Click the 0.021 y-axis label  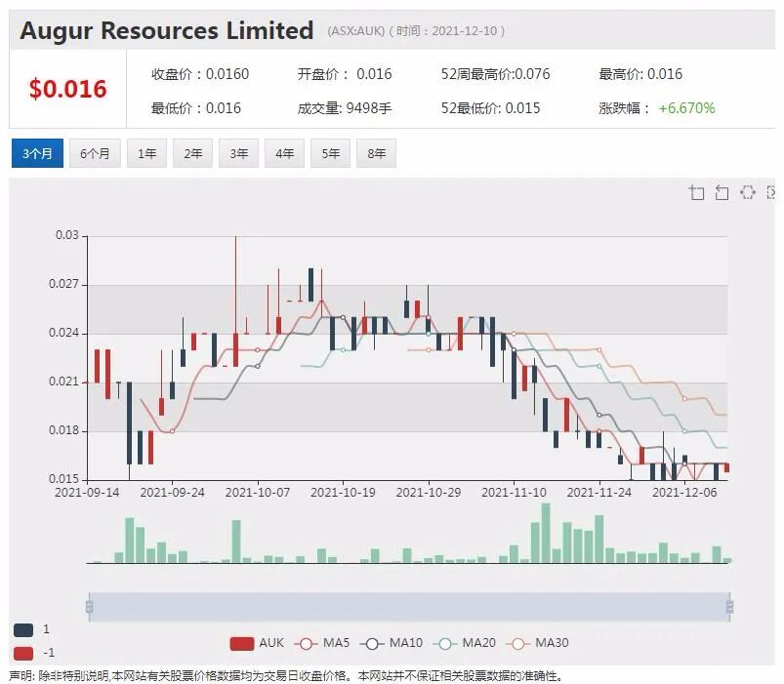[x=64, y=382]
